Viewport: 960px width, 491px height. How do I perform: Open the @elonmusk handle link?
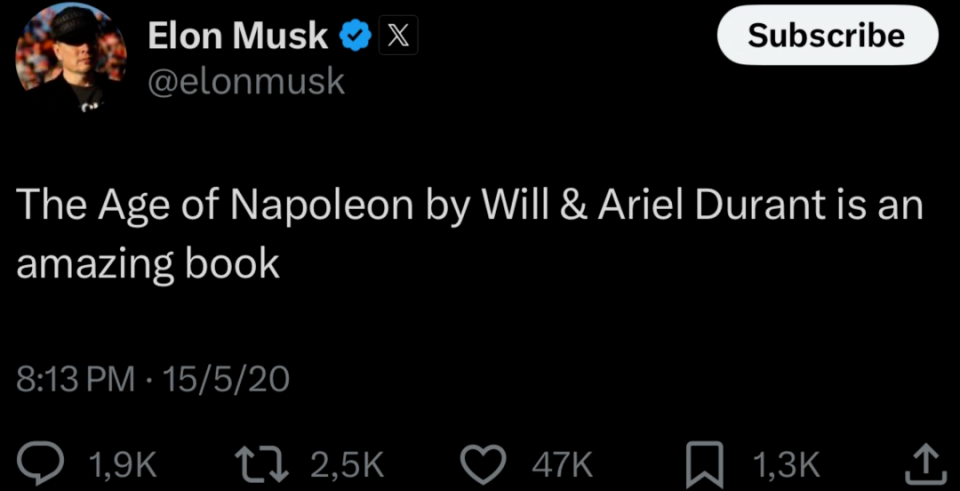[x=247, y=81]
